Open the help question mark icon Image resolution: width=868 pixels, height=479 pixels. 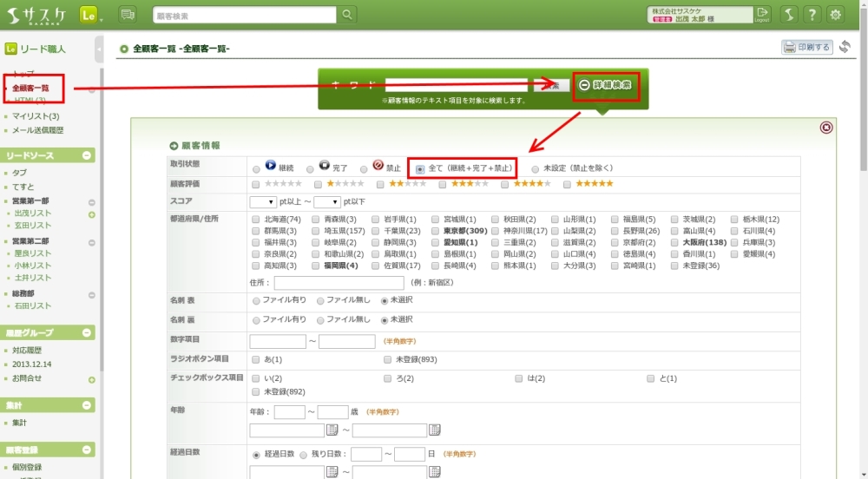(812, 15)
